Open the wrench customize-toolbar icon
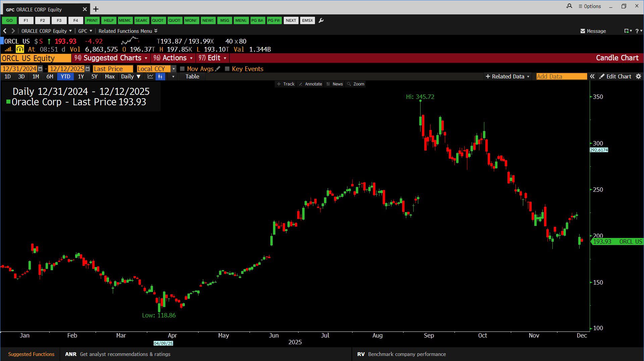The image size is (644, 361). tap(321, 20)
